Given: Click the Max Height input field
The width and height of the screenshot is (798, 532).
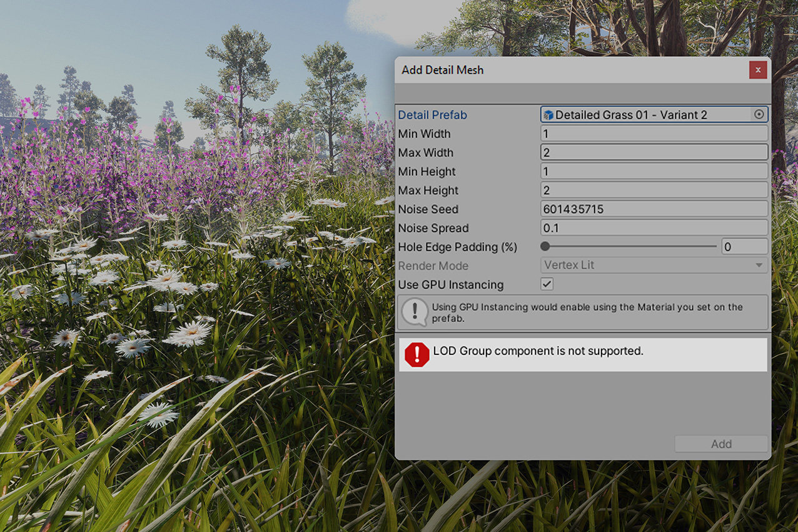Looking at the screenshot, I should pyautogui.click(x=654, y=190).
